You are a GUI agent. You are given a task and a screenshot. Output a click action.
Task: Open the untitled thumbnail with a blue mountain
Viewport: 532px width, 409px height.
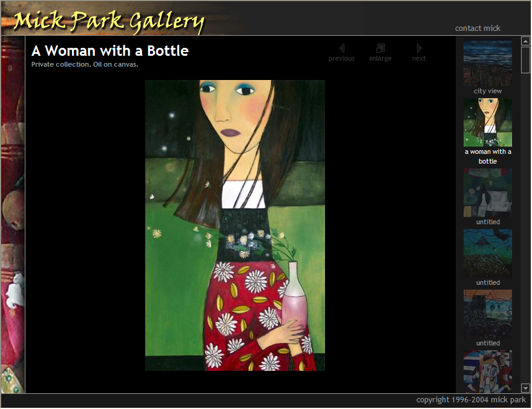click(x=488, y=253)
